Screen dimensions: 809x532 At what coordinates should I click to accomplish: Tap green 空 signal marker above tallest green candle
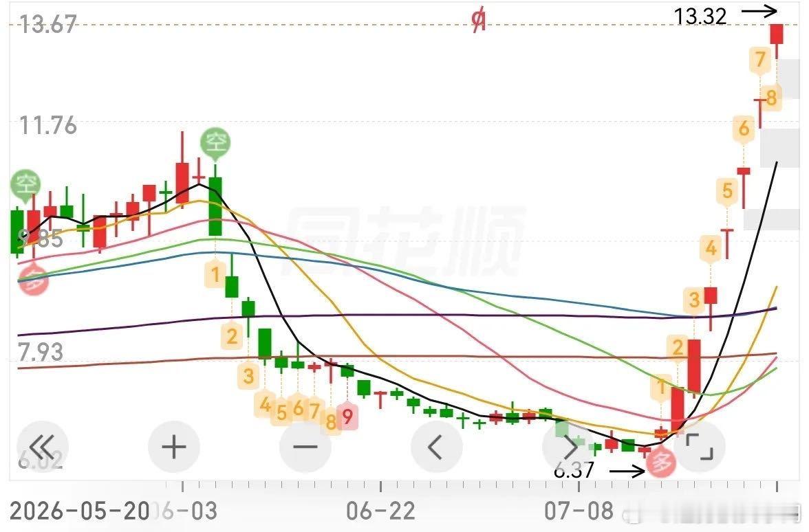coord(215,144)
